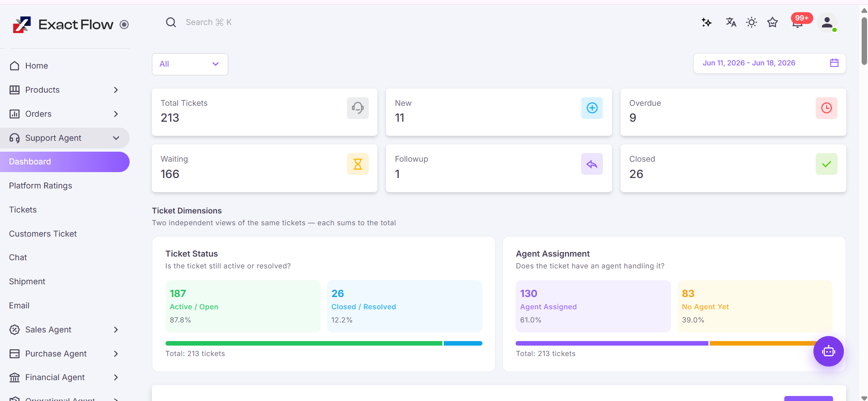Open Tickets menu item
The image size is (868, 401).
23,210
